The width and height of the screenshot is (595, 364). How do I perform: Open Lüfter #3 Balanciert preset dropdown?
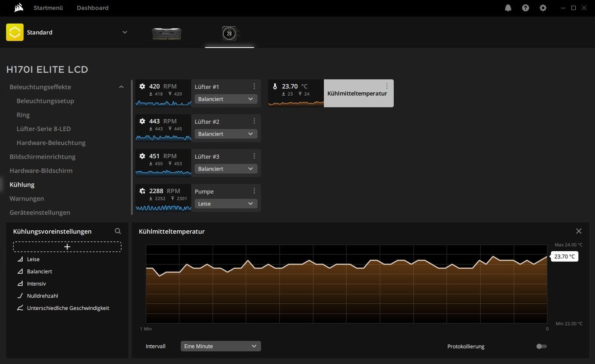coord(226,169)
